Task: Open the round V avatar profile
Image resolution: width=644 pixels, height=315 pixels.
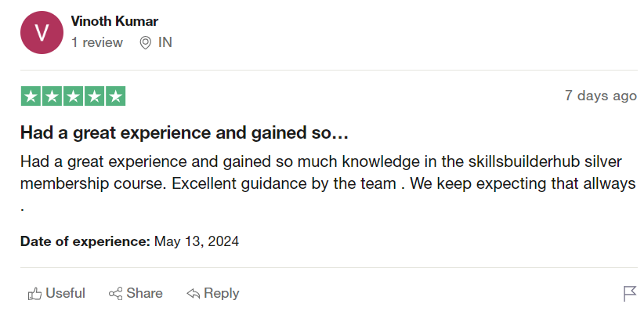Action: 42,32
